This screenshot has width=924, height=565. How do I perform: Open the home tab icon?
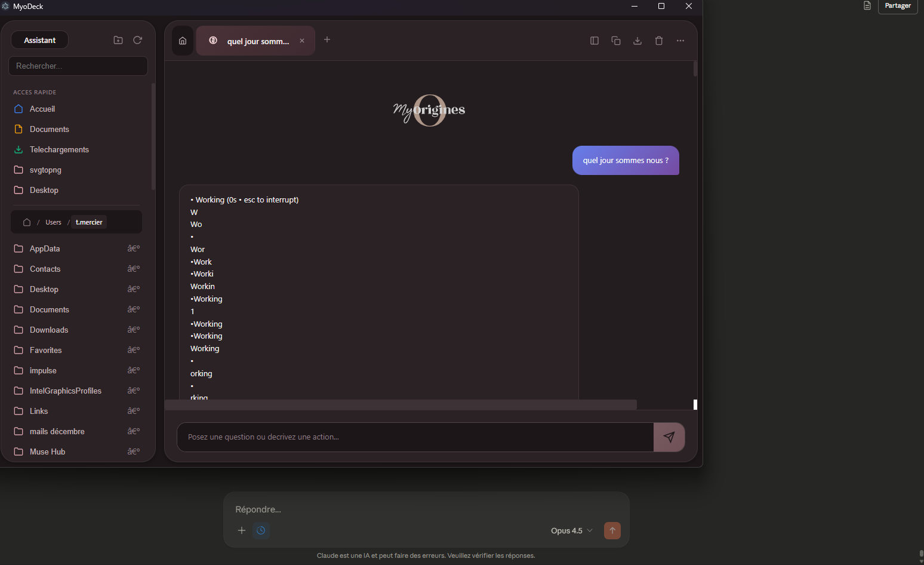[x=183, y=41]
